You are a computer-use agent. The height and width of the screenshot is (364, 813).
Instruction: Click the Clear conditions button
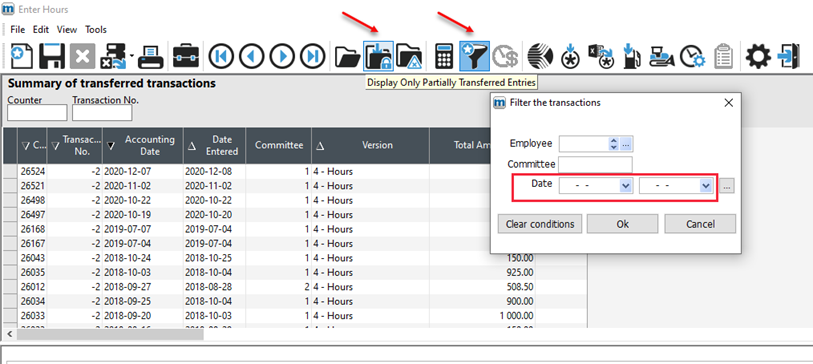pyautogui.click(x=540, y=224)
